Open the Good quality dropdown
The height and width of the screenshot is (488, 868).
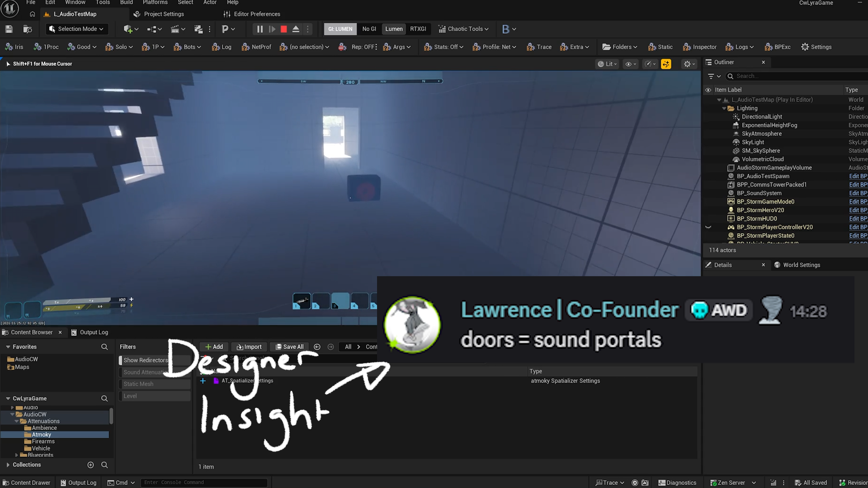[x=82, y=47]
